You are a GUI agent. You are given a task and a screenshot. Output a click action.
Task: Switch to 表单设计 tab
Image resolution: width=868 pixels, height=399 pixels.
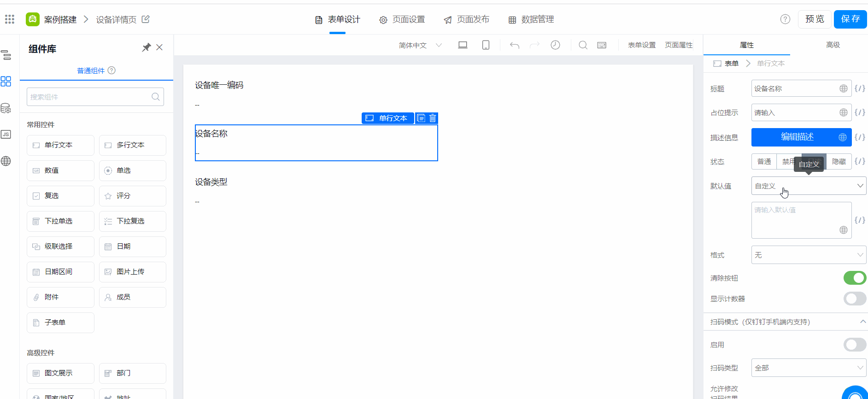338,19
